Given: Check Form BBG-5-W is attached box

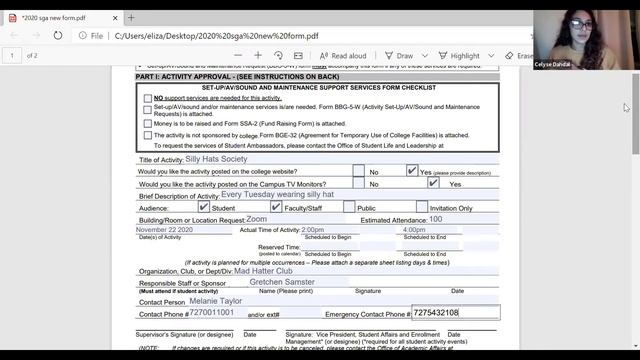Looking at the screenshot, I should tap(148, 110).
